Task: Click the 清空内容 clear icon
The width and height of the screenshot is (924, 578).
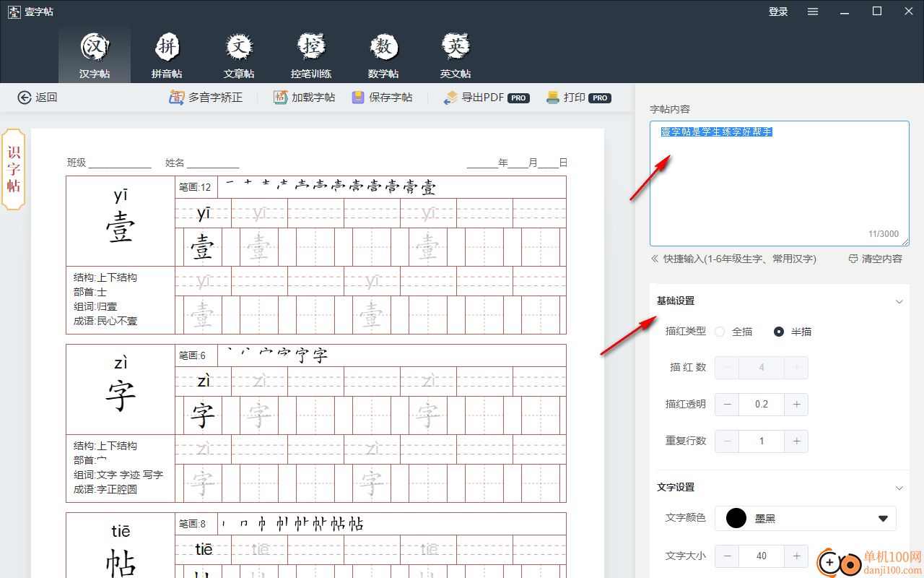Action: [853, 259]
